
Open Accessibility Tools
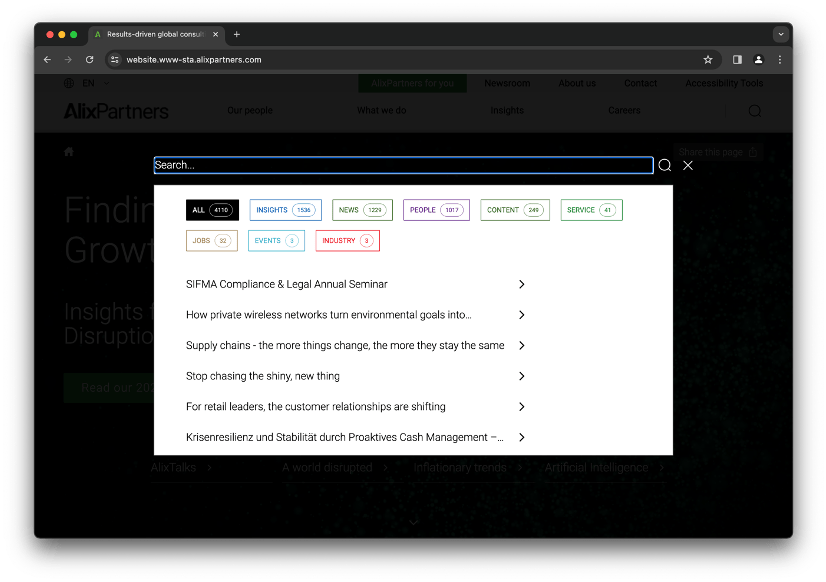click(x=724, y=83)
